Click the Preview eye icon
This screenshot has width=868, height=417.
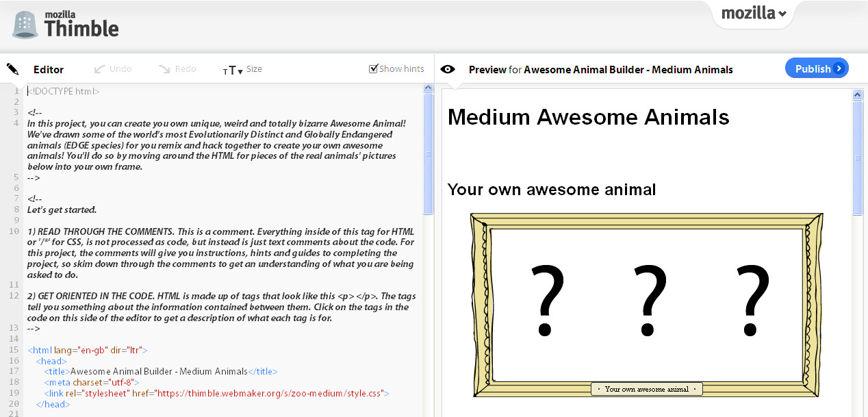pos(448,68)
